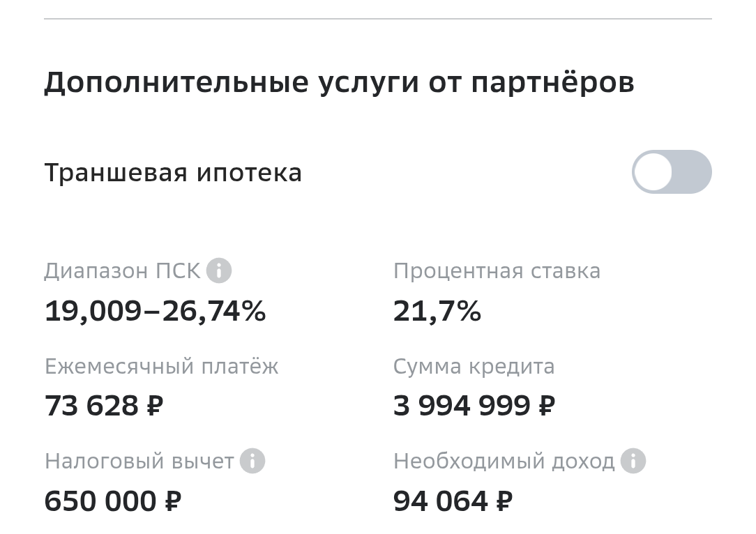Image resolution: width=756 pixels, height=534 pixels.
Task: Show info for Налоговый вычет
Action: (x=252, y=461)
